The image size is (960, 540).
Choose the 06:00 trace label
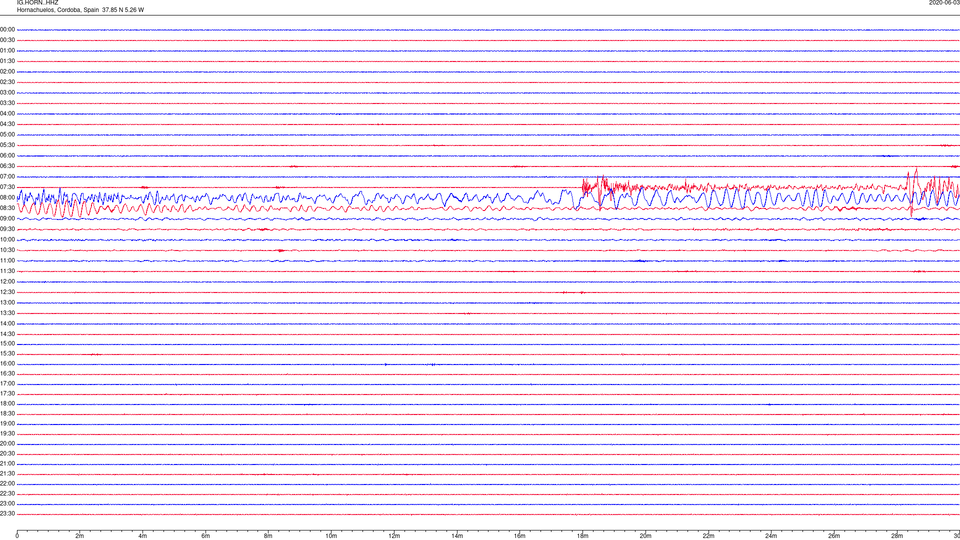7,156
